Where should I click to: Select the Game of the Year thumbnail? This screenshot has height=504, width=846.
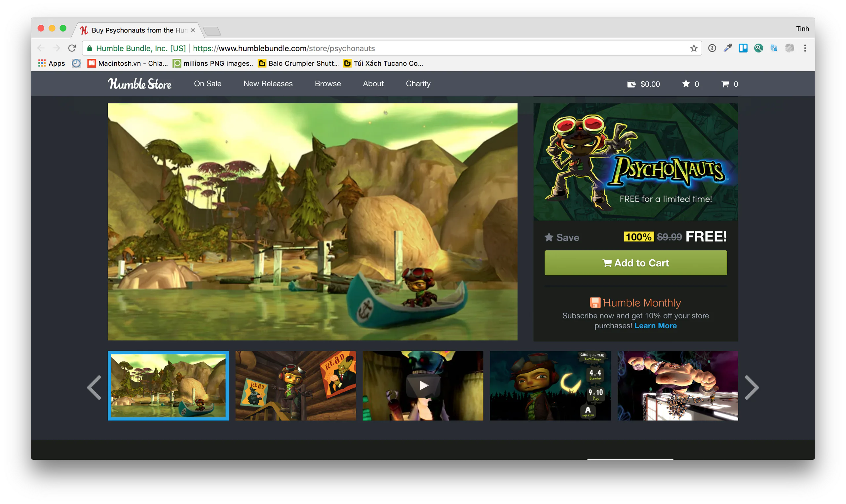point(550,385)
